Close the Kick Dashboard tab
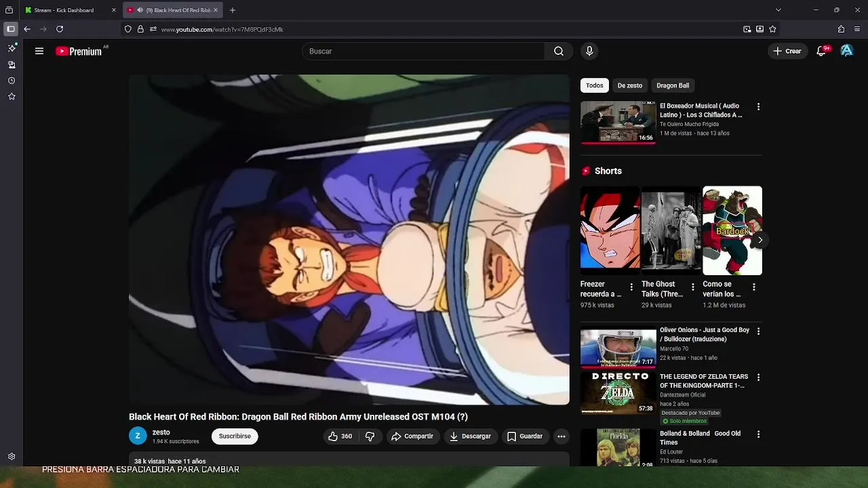 point(114,10)
